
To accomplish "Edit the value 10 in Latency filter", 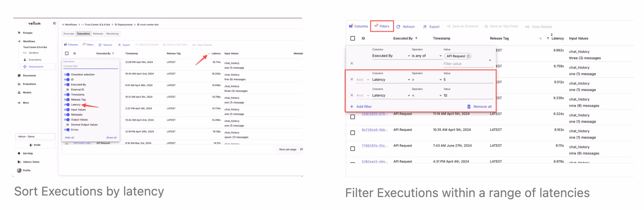I will 468,95.
